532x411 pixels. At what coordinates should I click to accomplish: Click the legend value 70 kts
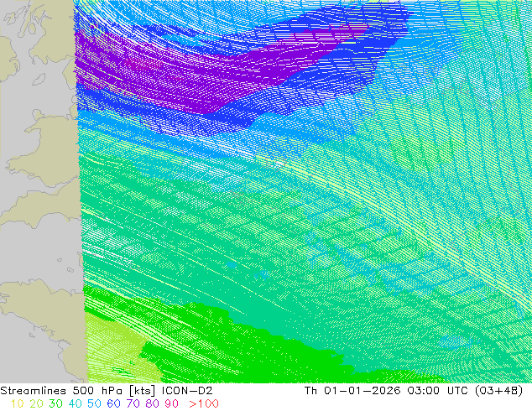[133, 404]
